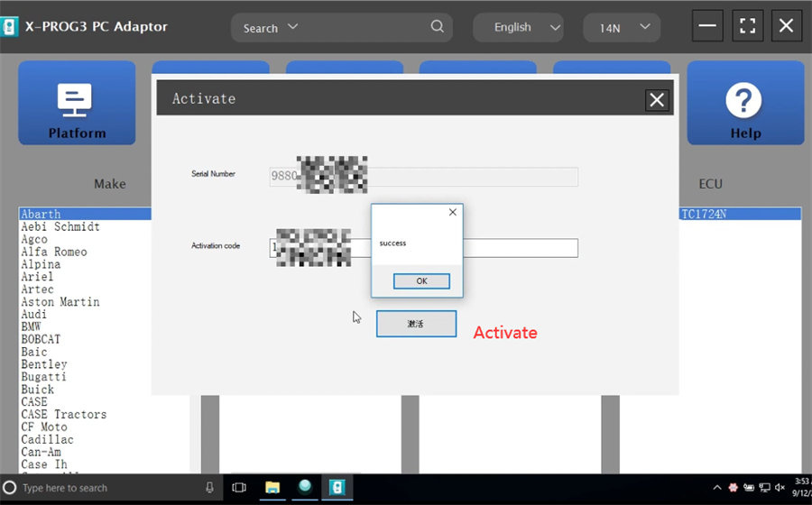Screen dimensions: 812x505
Task: Select TC1724N in the ECU list
Action: [740, 214]
